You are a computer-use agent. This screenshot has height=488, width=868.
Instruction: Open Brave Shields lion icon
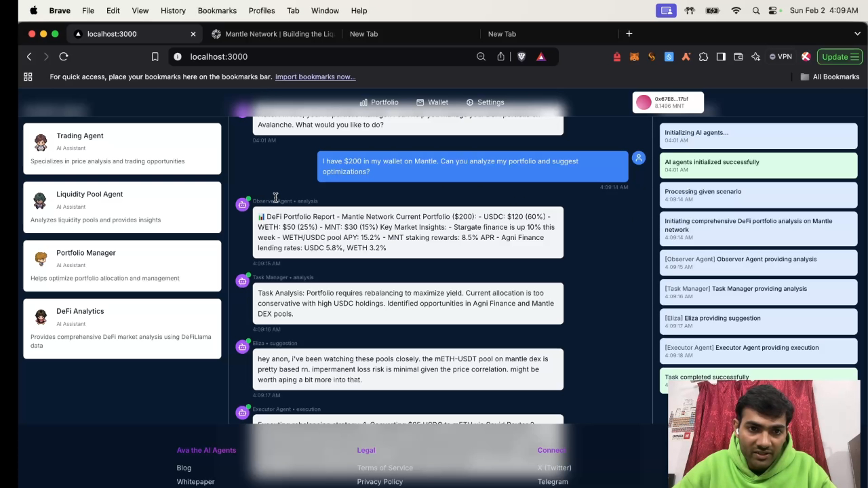tap(521, 57)
